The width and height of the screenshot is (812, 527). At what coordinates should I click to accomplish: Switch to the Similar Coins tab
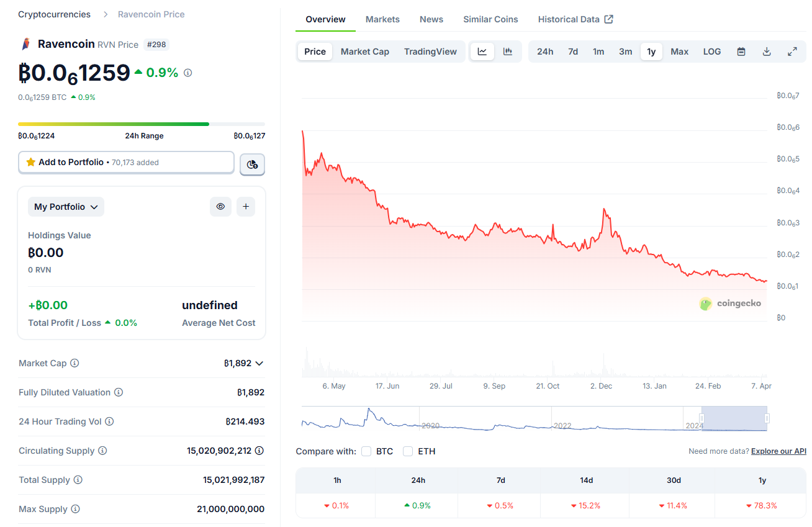pos(490,19)
